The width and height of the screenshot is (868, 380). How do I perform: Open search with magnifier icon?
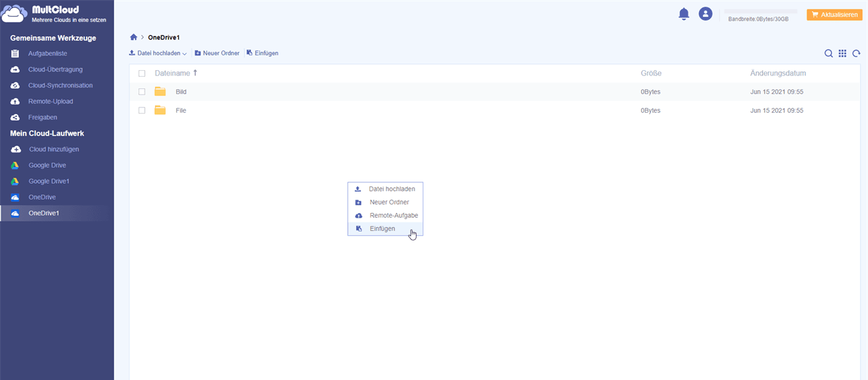829,53
